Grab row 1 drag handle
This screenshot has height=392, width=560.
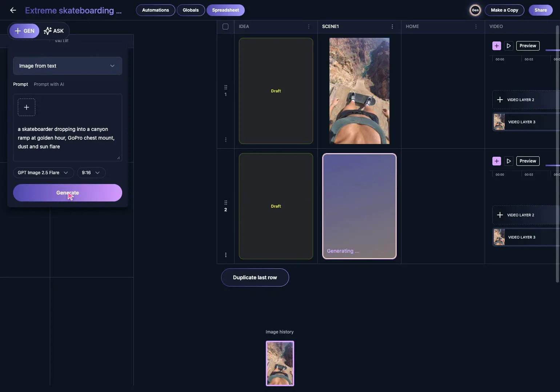226,87
